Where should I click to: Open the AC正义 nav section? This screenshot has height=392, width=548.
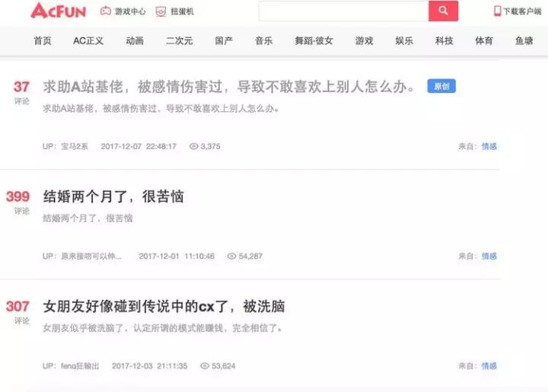click(88, 41)
